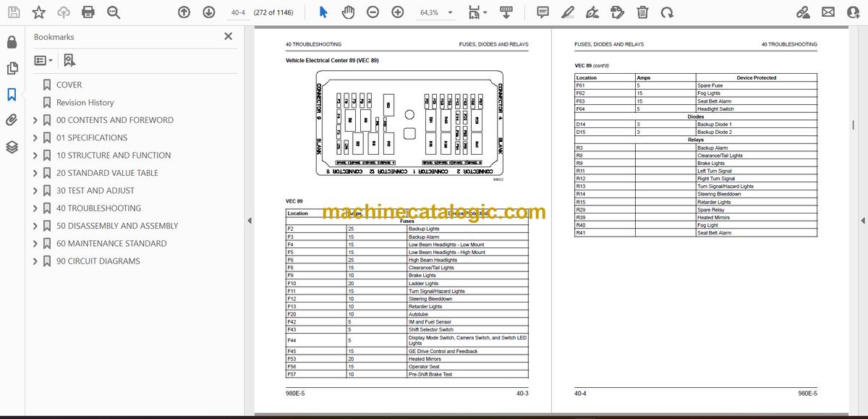Expand the 90 CIRCUIT DIAGRAMS bookmark
The height and width of the screenshot is (419, 868).
point(35,261)
